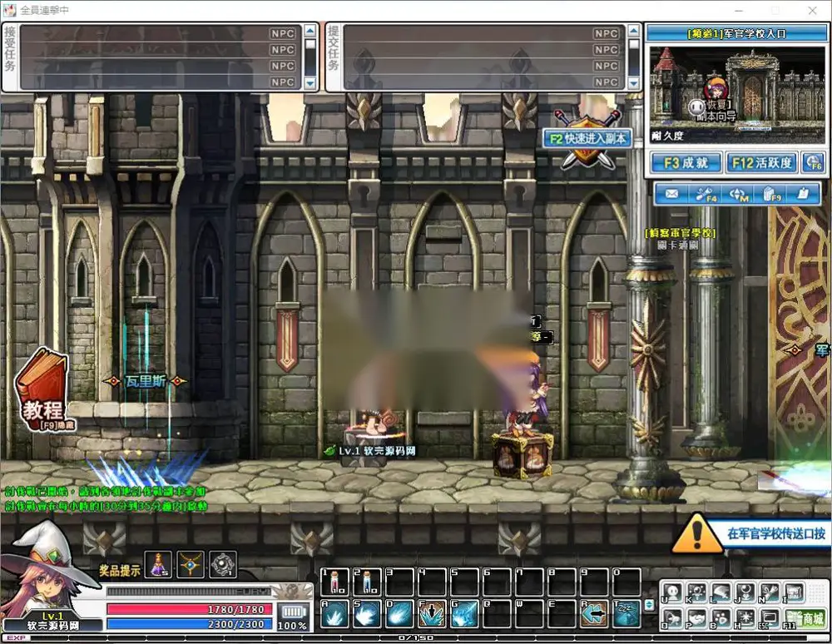Open the F9 guide icon
The image size is (832, 644).
pos(771,194)
